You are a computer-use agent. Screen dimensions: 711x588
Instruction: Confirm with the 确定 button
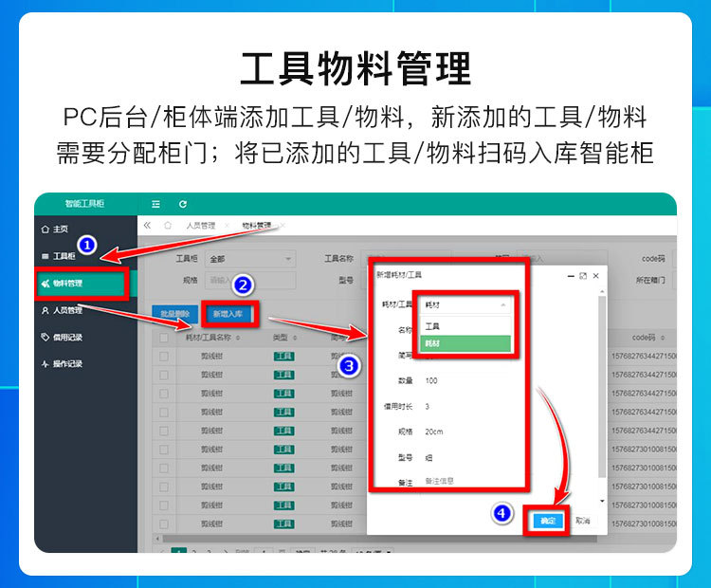tap(547, 521)
